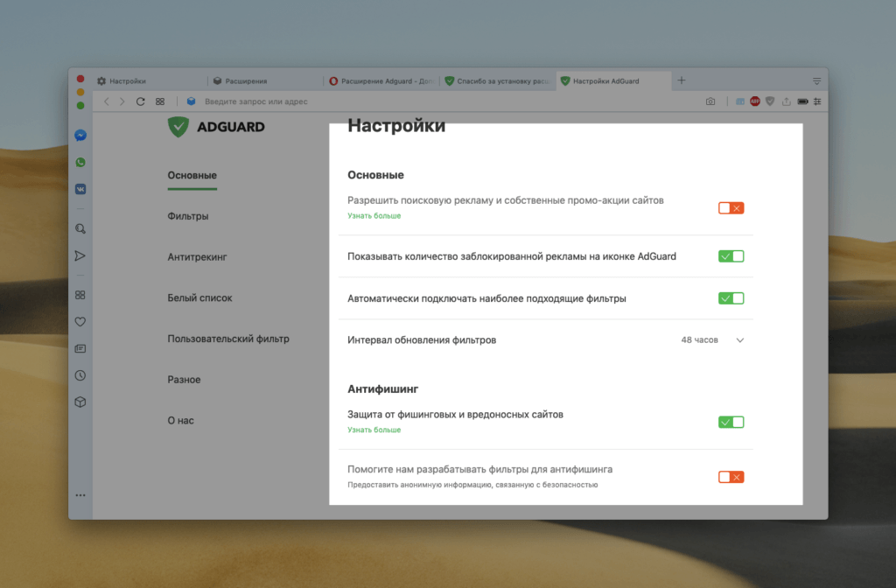
Task: Open Speed Dial from the sidebar grid icon
Action: click(80, 295)
